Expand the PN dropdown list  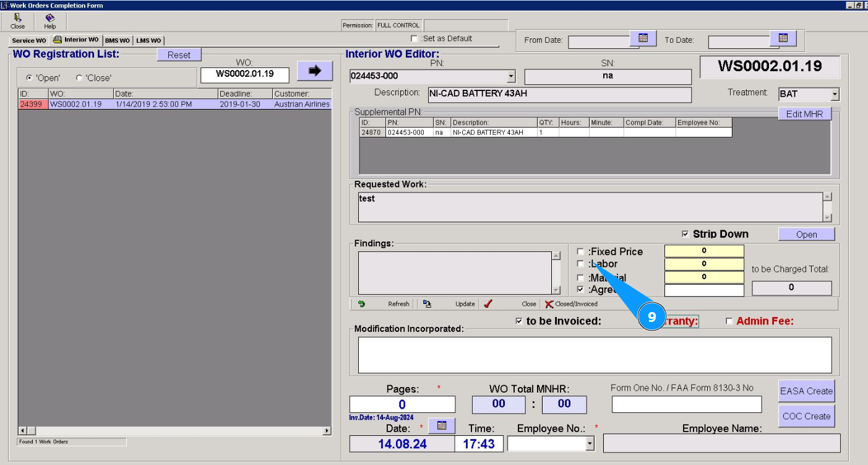click(x=511, y=77)
